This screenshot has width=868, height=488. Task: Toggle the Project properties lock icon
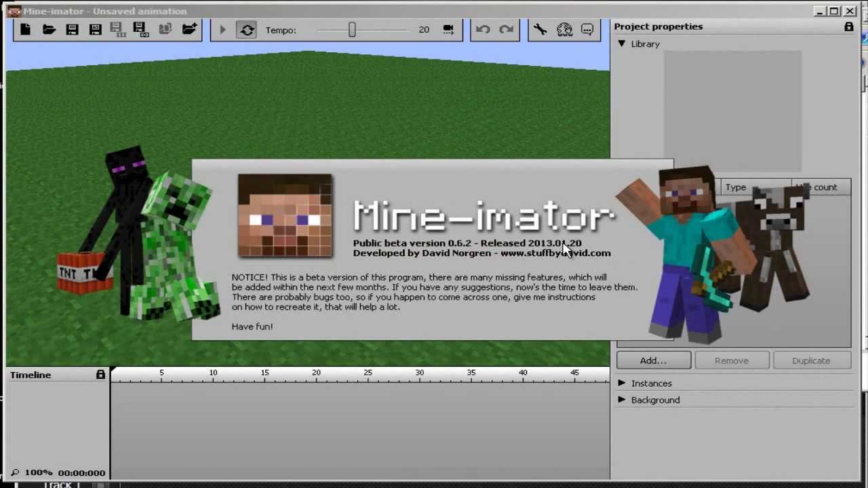click(x=848, y=26)
